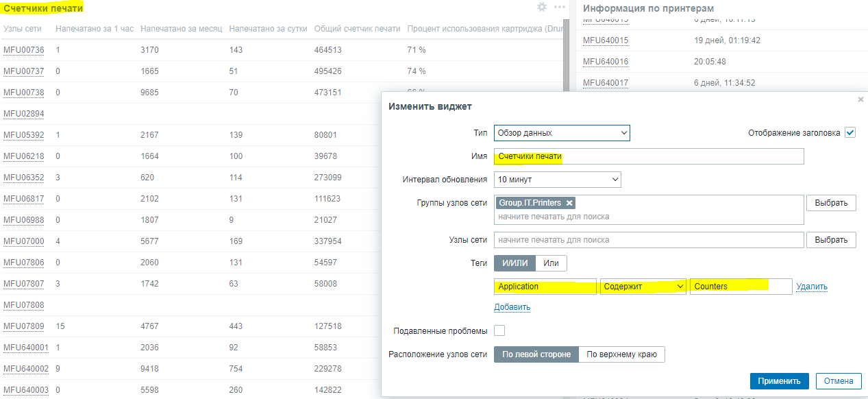Click Выбрать next to Узлы сети
This screenshot has width=868, height=399.
[x=831, y=240]
